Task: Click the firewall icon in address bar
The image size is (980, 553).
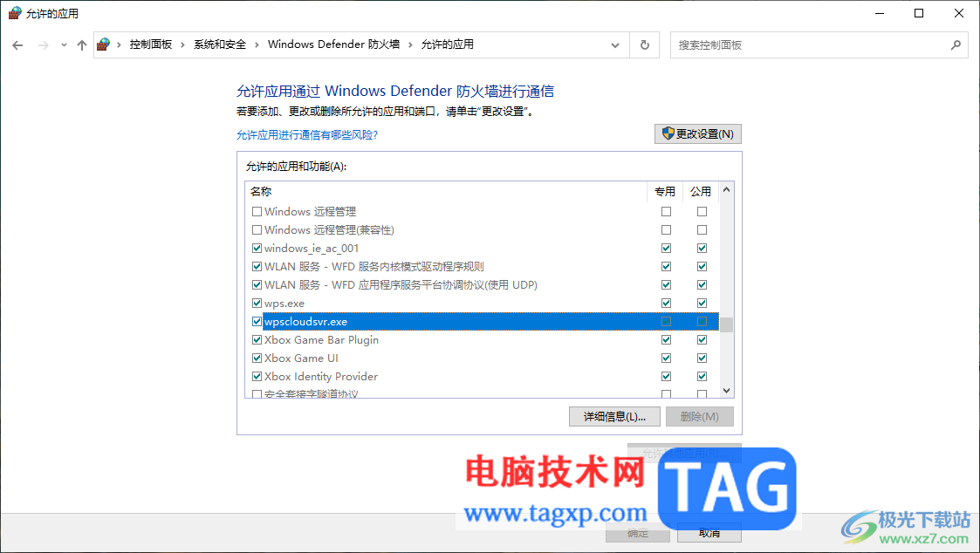Action: tap(104, 44)
